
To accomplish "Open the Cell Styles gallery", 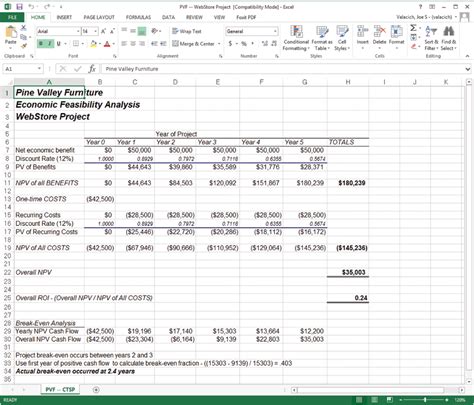I will click(342, 38).
